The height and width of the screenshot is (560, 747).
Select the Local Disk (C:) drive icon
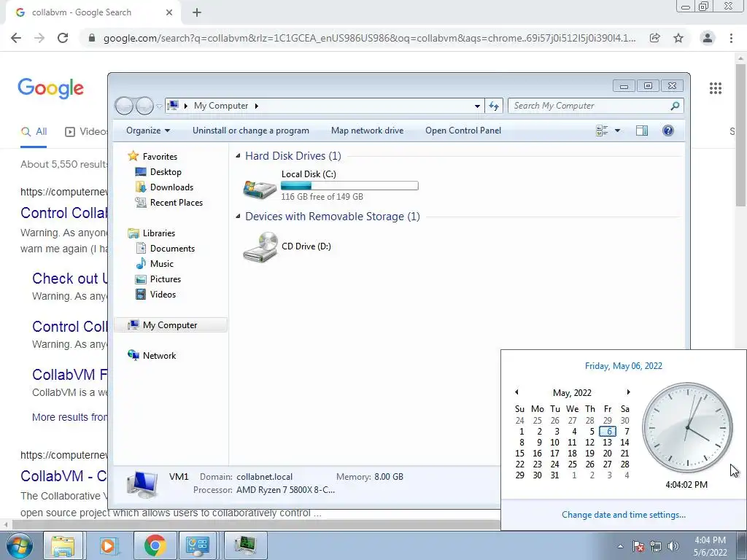tap(260, 188)
